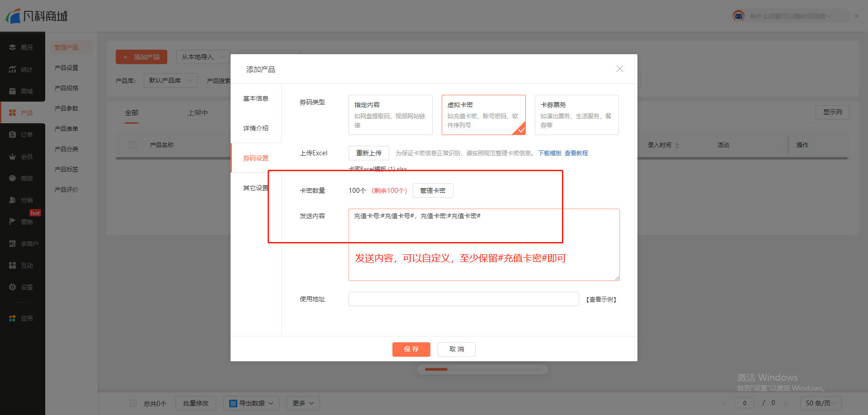The width and height of the screenshot is (868, 415).
Task: Close the 添加产品 dialog
Action: 620,69
